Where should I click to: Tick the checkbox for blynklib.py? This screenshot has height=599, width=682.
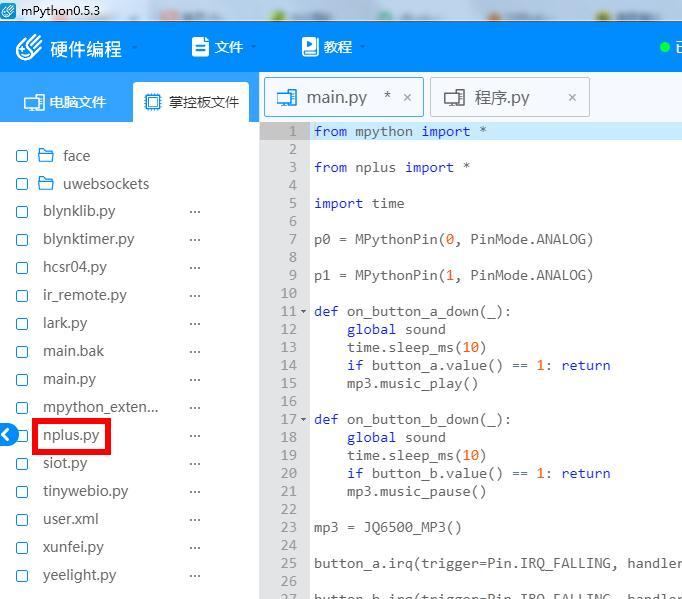click(22, 212)
